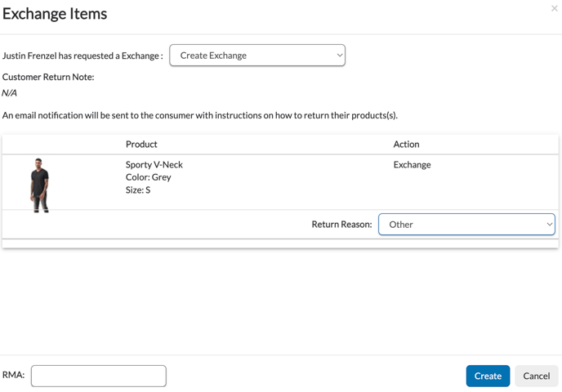Click the Exchange action text in row
Image resolution: width=562 pixels, height=392 pixels.
pyautogui.click(x=412, y=165)
